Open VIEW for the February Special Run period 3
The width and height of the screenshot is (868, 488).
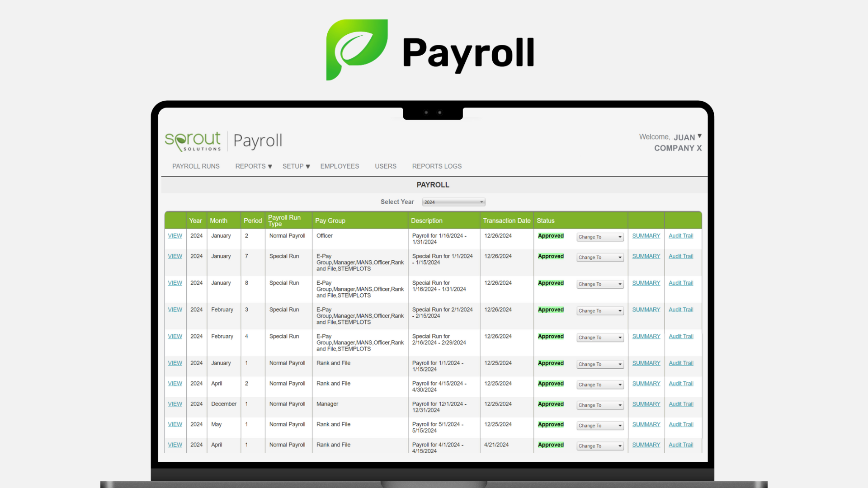(175, 310)
